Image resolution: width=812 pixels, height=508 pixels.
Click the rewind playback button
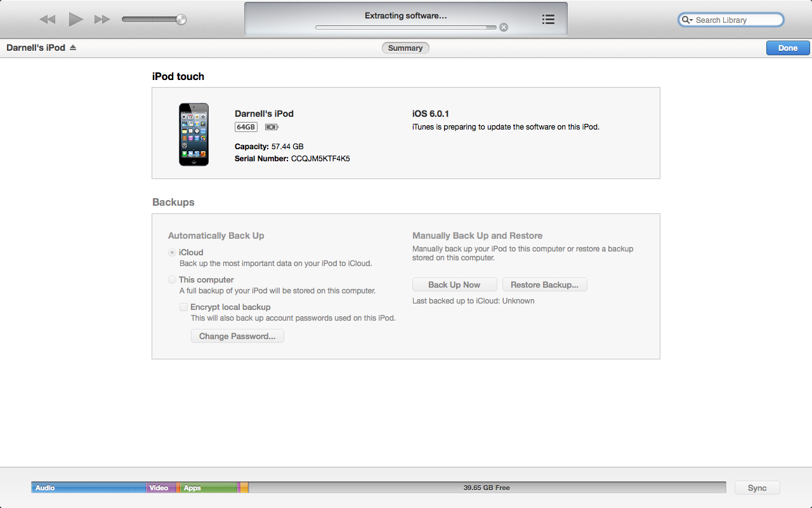[48, 20]
